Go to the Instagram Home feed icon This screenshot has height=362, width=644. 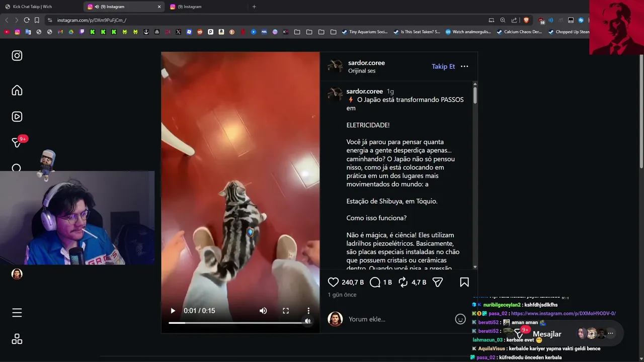17,90
